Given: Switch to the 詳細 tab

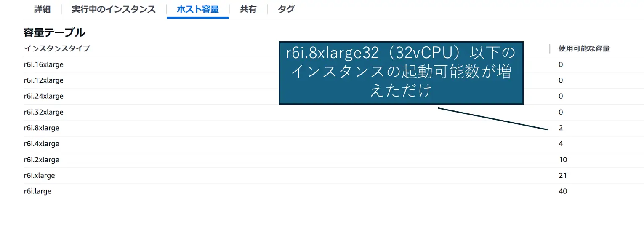Looking at the screenshot, I should click(42, 9).
